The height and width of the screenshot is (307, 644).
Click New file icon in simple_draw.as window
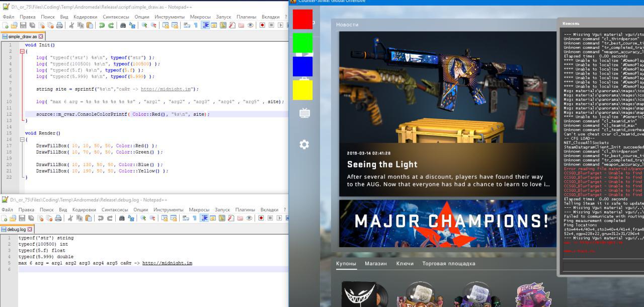5,25
